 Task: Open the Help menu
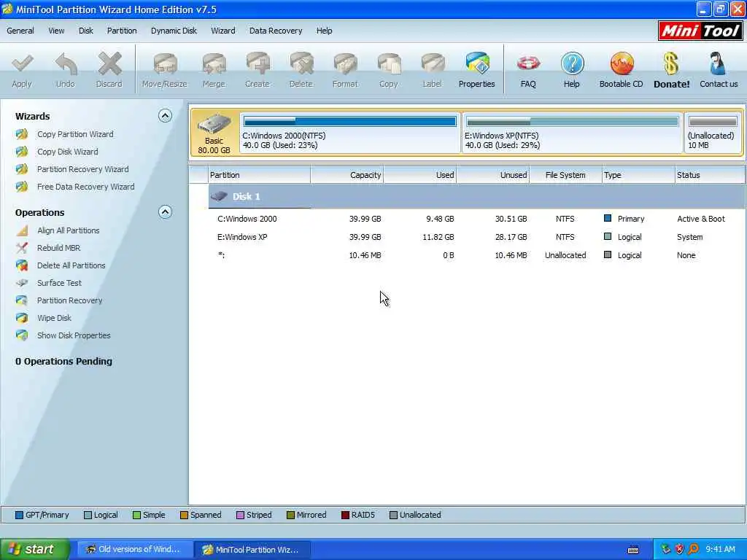[x=325, y=31]
